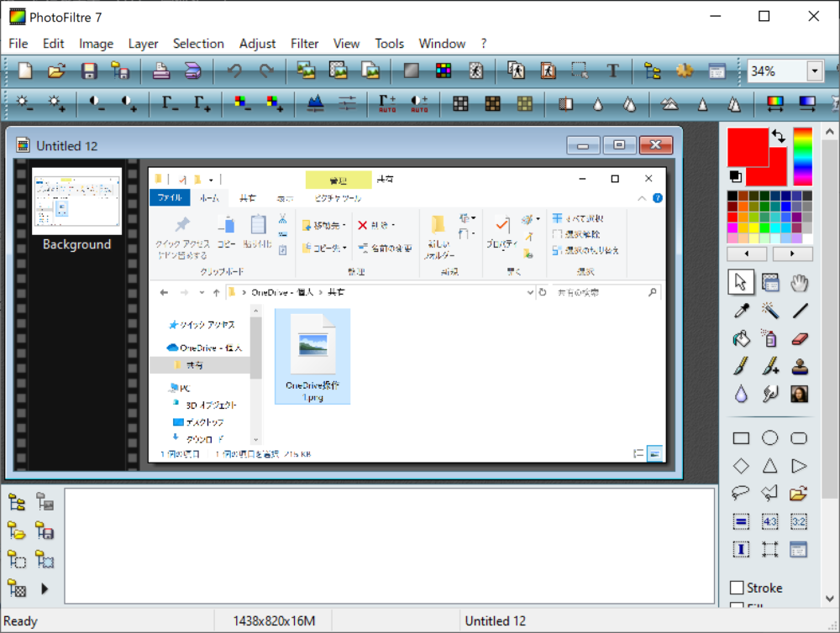Click the Brightness plus icon
The image size is (840, 633).
click(56, 102)
